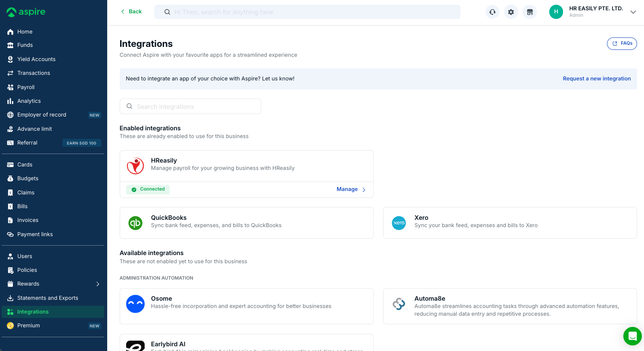The image size is (644, 351).
Task: Click the Payment links icon
Action: click(10, 234)
